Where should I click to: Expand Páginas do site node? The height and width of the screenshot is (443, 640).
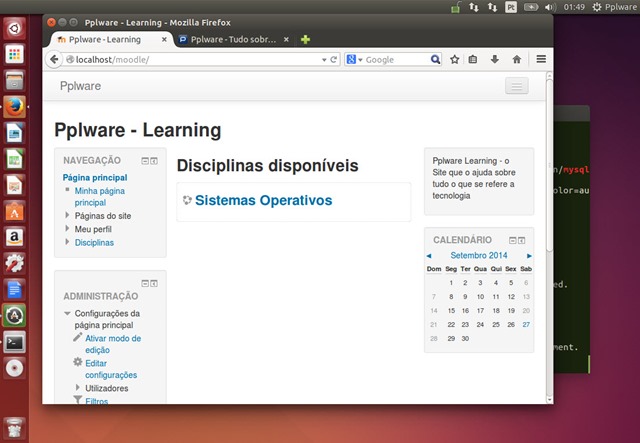click(x=67, y=215)
